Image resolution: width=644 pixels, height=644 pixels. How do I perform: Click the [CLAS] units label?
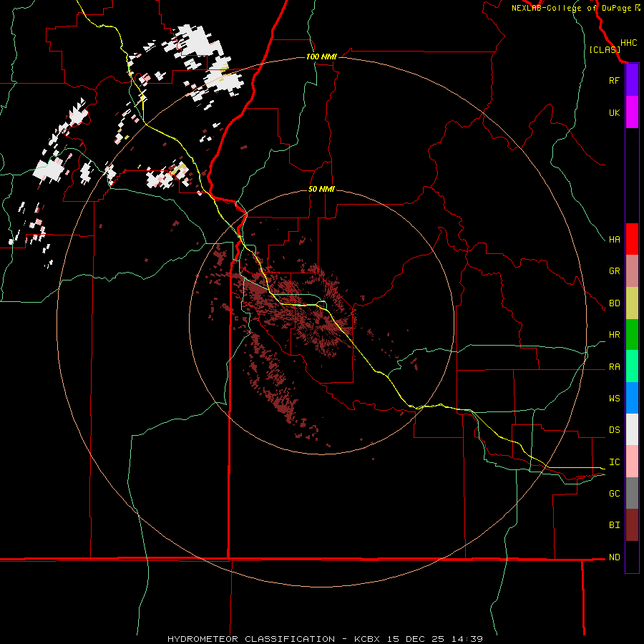pos(605,49)
